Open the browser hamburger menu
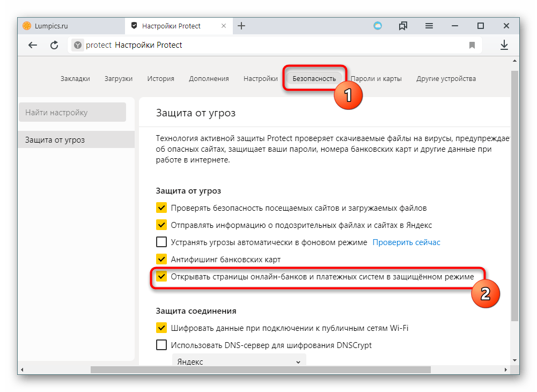Image resolution: width=537 pixels, height=392 pixels. [429, 26]
